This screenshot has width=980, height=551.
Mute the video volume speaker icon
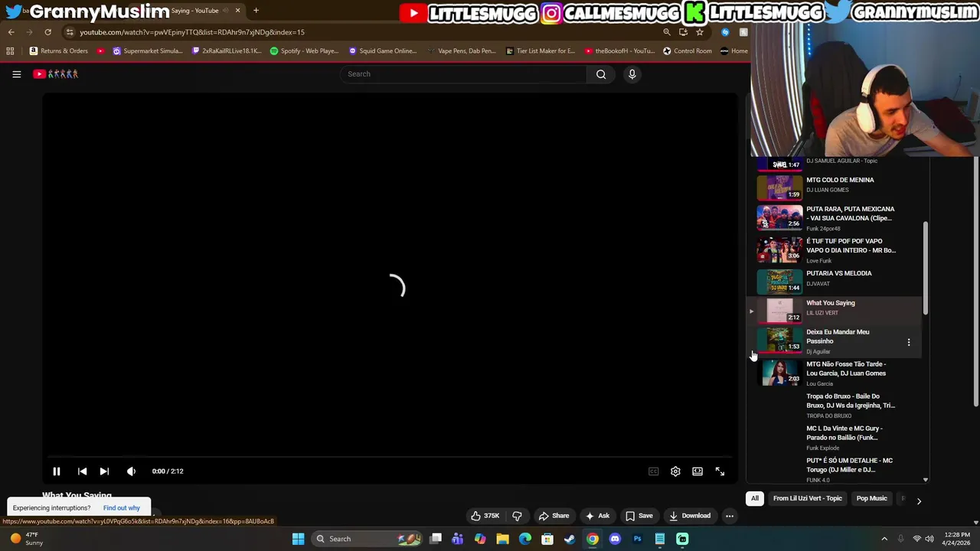(x=131, y=471)
